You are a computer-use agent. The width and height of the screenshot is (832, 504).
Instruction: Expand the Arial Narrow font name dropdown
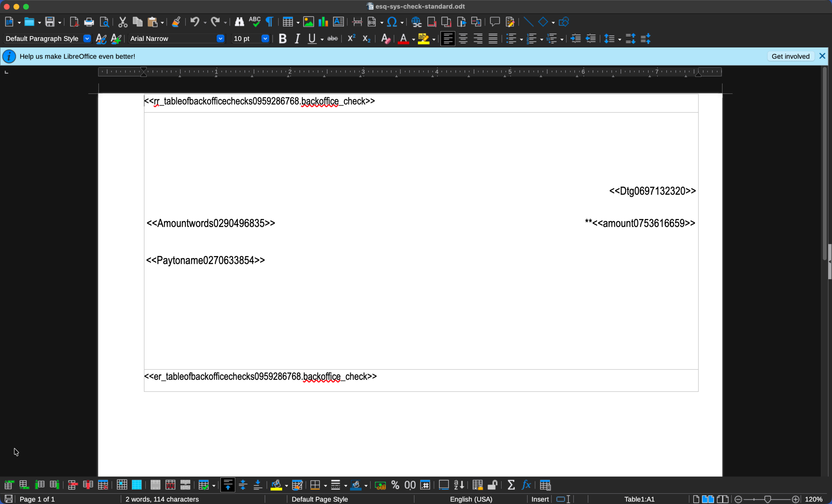click(220, 38)
